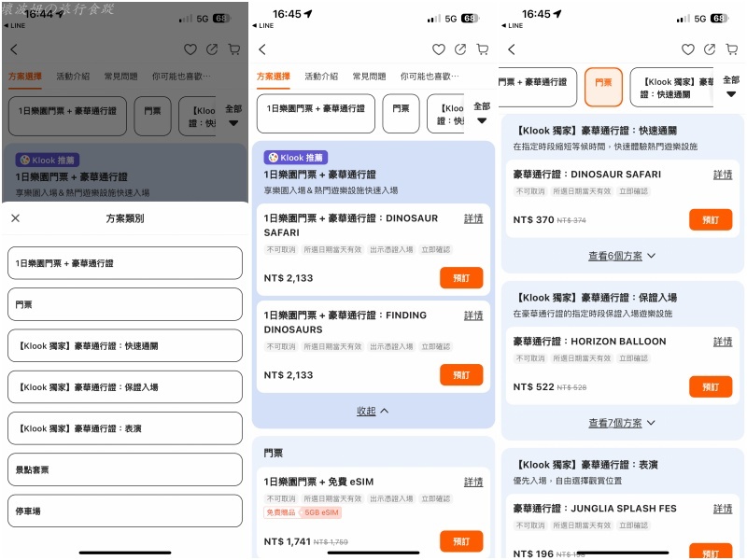Open shopping cart in middle screen
This screenshot has width=747, height=560.
point(483,49)
